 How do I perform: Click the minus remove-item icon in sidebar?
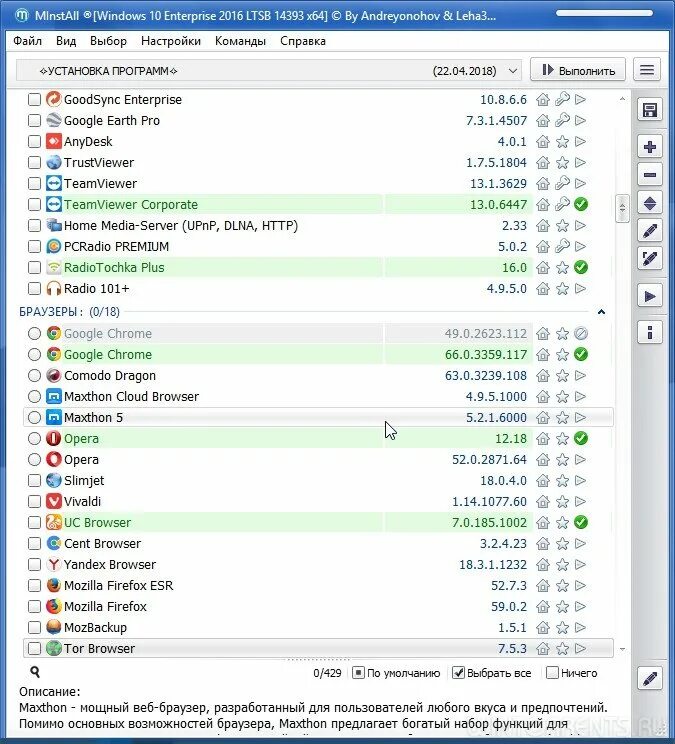pos(649,176)
